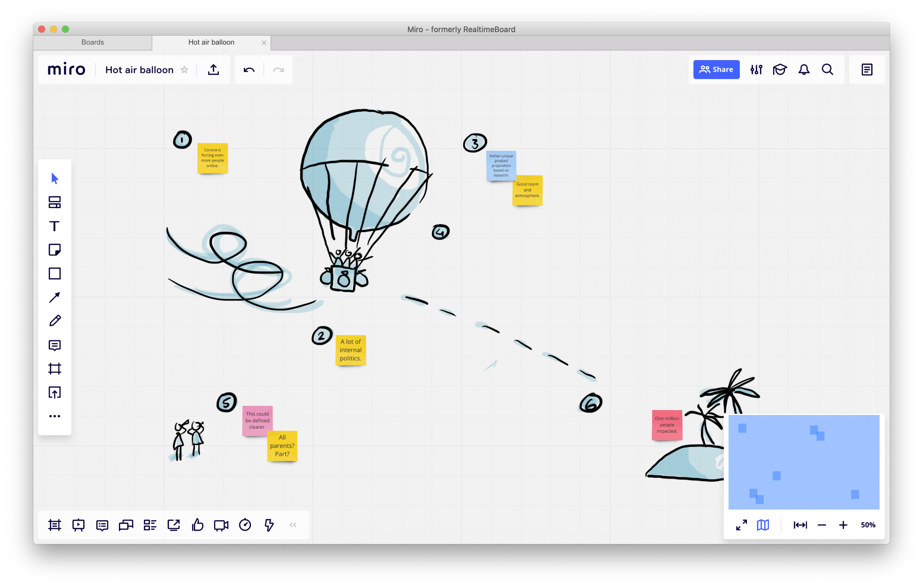Open the voting thumbs-up tool
The width and height of the screenshot is (923, 588).
point(198,525)
